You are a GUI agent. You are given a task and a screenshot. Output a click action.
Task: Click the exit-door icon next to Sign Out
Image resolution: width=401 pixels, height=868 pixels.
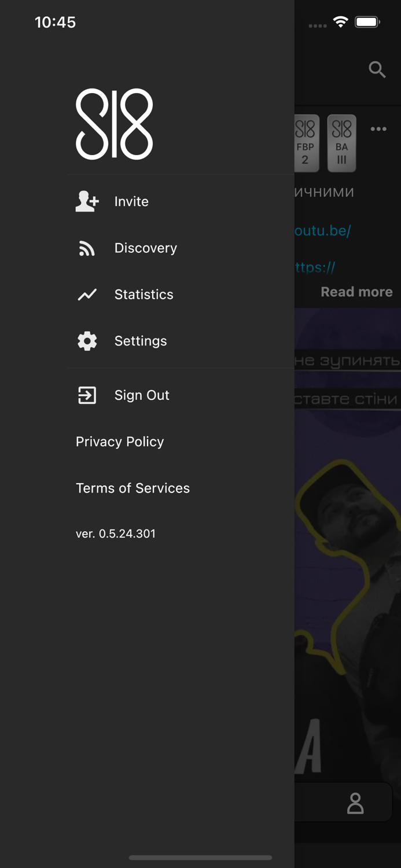[87, 395]
